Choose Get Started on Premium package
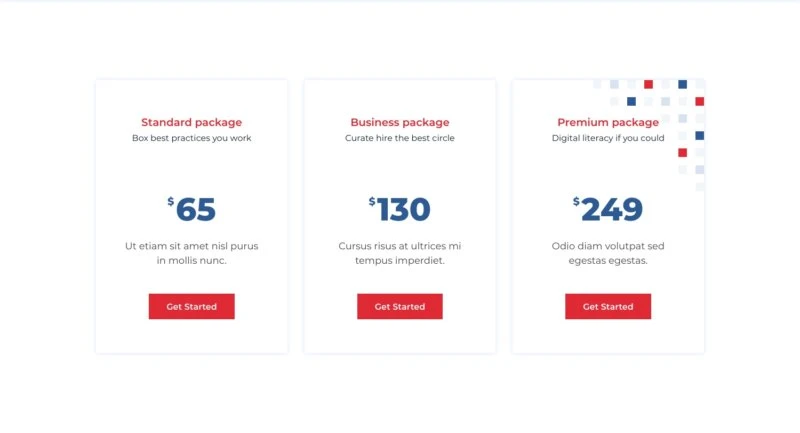Viewport: 800px width, 433px height. point(607,306)
